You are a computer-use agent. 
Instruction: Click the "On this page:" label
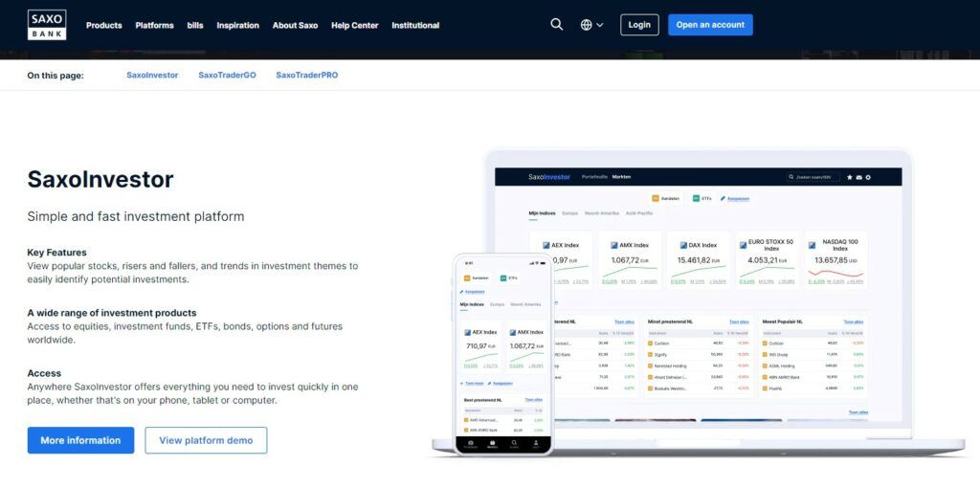point(55,76)
